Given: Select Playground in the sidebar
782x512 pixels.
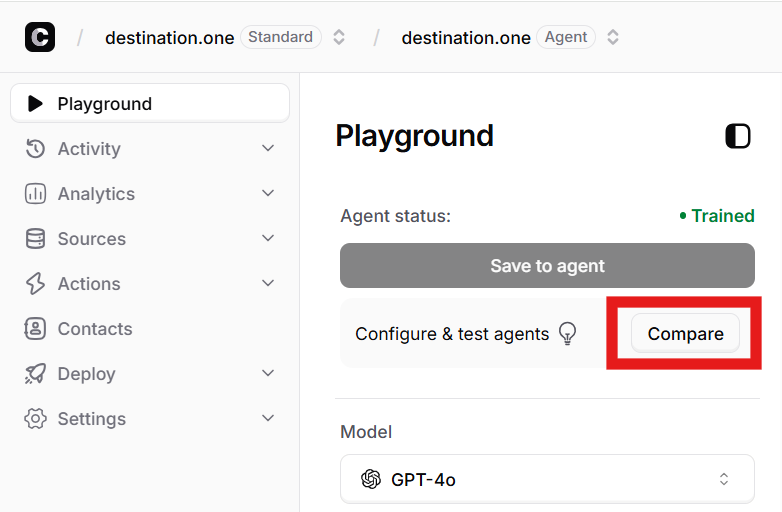Looking at the screenshot, I should pyautogui.click(x=150, y=103).
